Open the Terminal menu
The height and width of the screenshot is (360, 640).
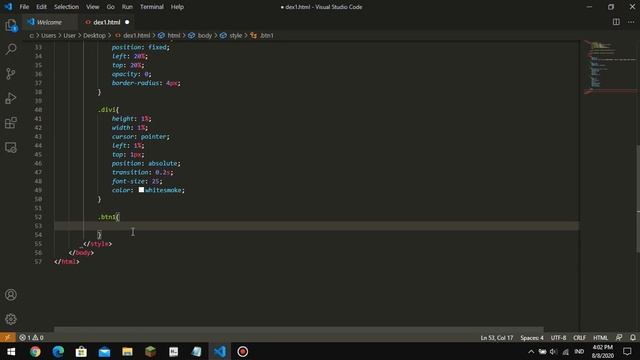[x=151, y=7]
